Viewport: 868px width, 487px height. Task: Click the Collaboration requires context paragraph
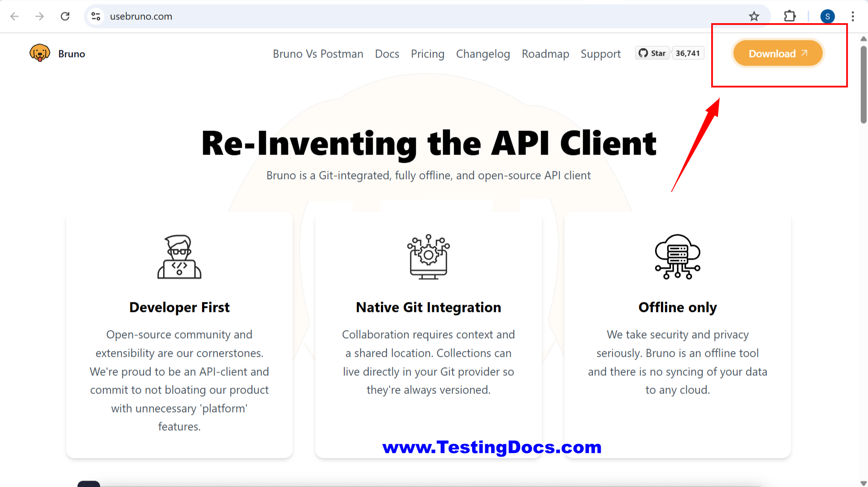(429, 362)
